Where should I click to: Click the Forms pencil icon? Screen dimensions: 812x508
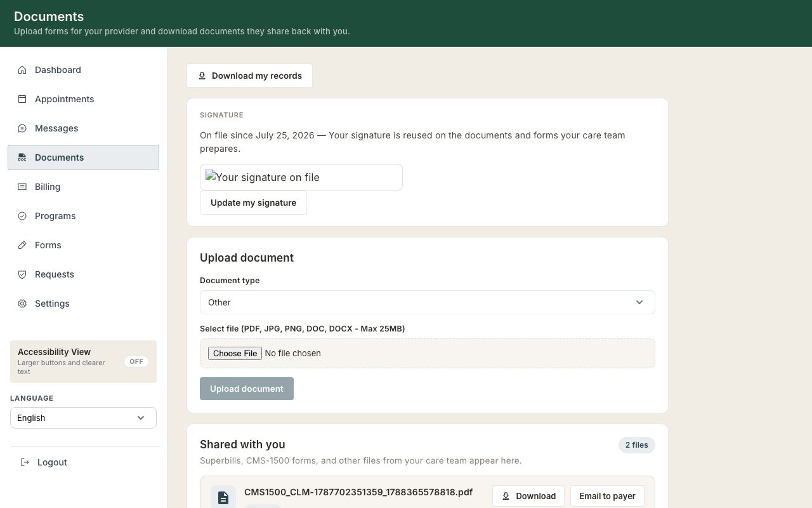(x=22, y=245)
